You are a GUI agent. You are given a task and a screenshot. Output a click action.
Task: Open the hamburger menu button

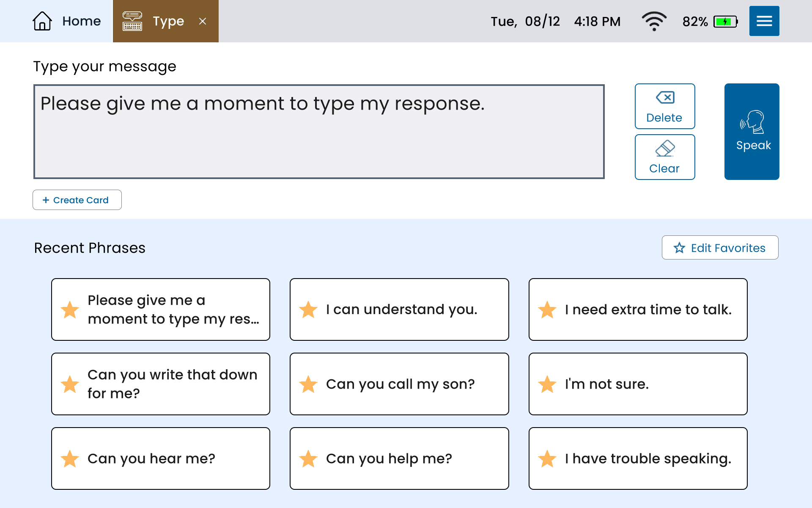point(764,21)
